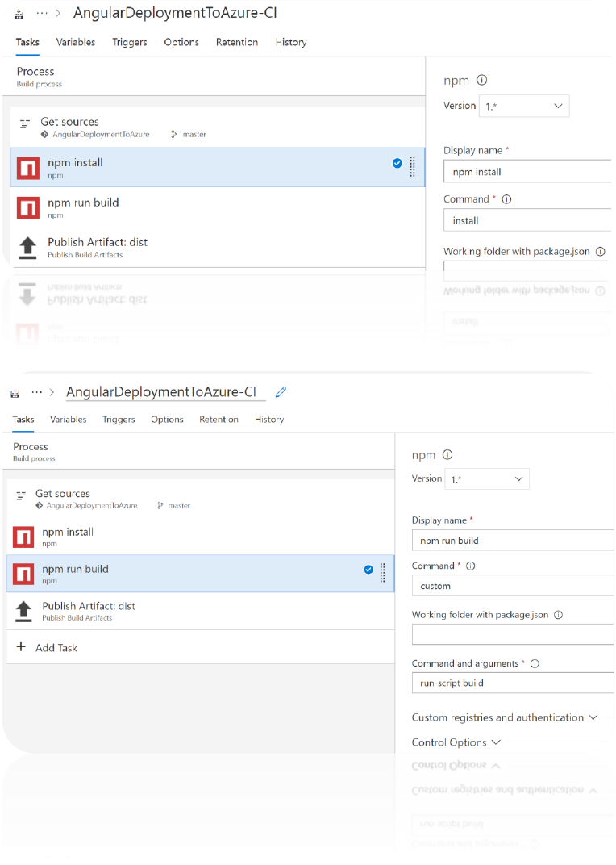Open the Command dropdown showing install

527,220
